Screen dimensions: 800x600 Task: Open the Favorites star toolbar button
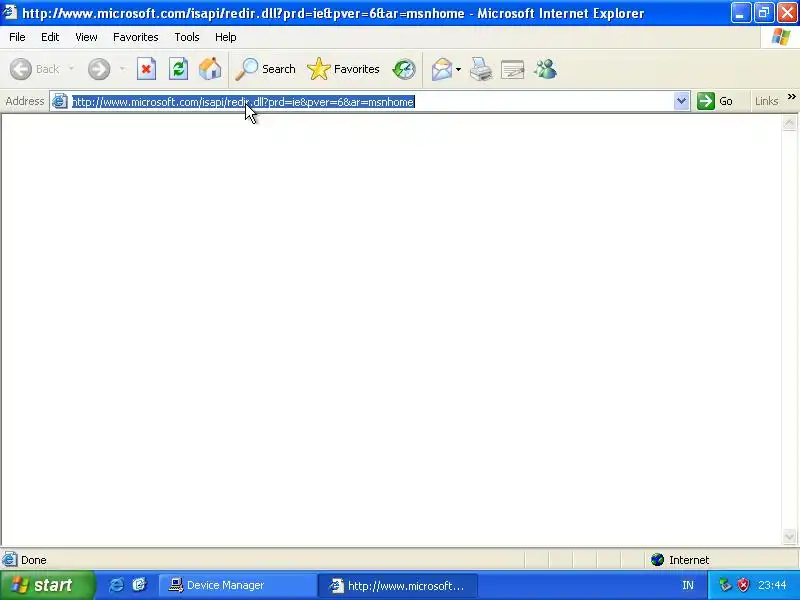[x=343, y=69]
